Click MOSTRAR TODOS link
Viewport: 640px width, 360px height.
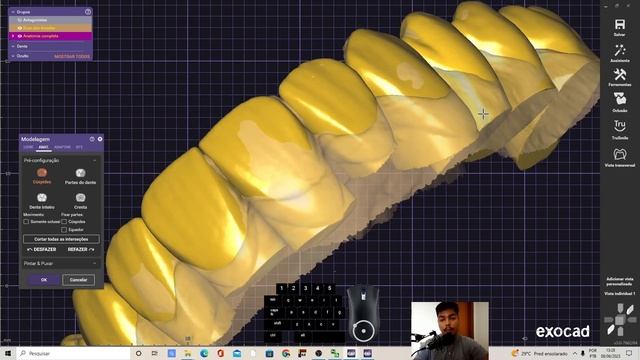72,56
